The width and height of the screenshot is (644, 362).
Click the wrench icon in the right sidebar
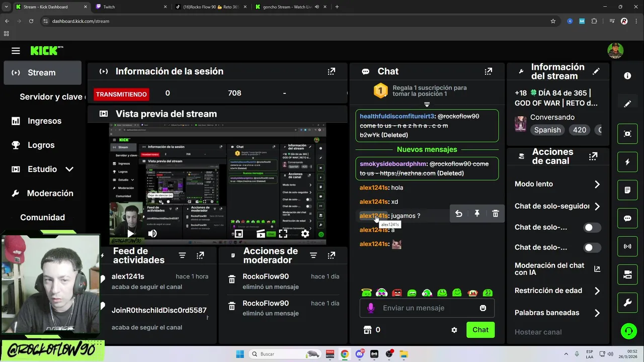click(x=627, y=303)
